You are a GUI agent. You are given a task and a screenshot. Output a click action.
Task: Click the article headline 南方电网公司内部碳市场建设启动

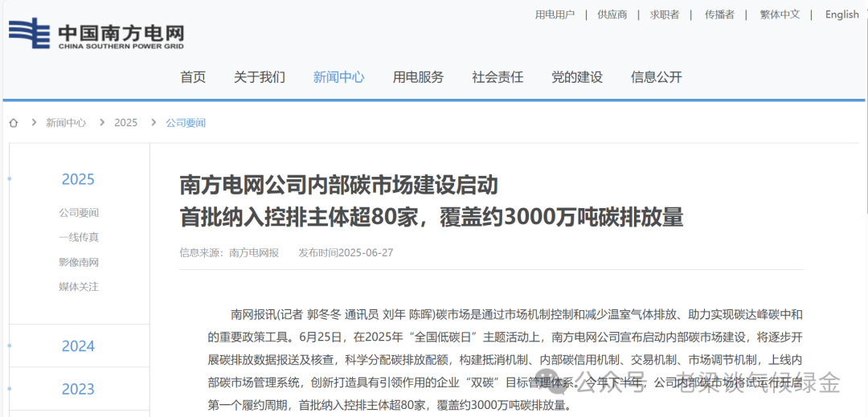tap(339, 186)
